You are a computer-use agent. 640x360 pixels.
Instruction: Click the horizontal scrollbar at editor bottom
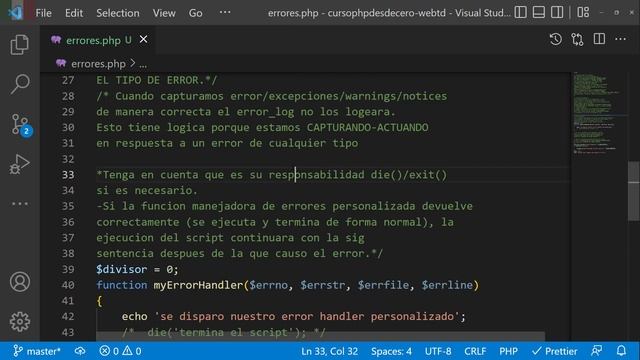coord(320,337)
